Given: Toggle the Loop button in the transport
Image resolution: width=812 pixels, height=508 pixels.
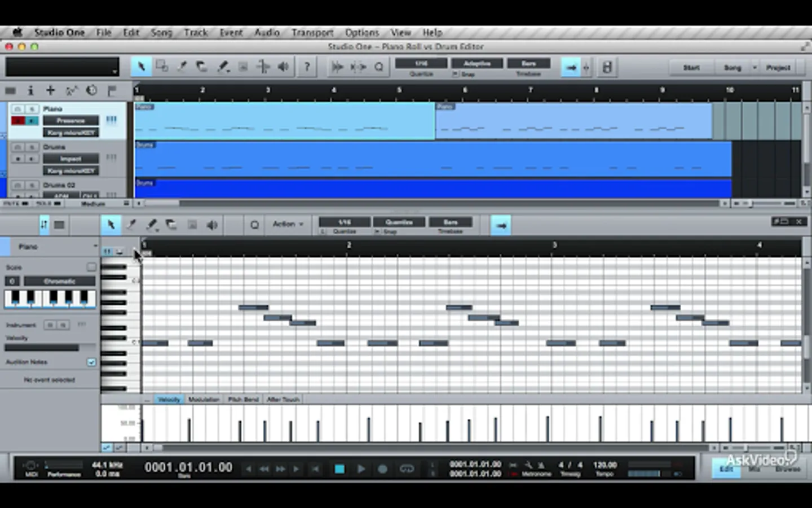Looking at the screenshot, I should (x=407, y=468).
